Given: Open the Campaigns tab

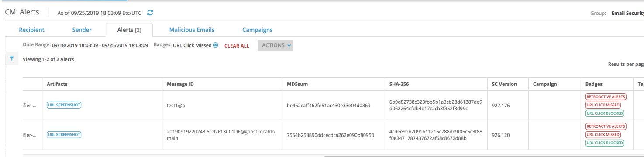Looking at the screenshot, I should [258, 30].
